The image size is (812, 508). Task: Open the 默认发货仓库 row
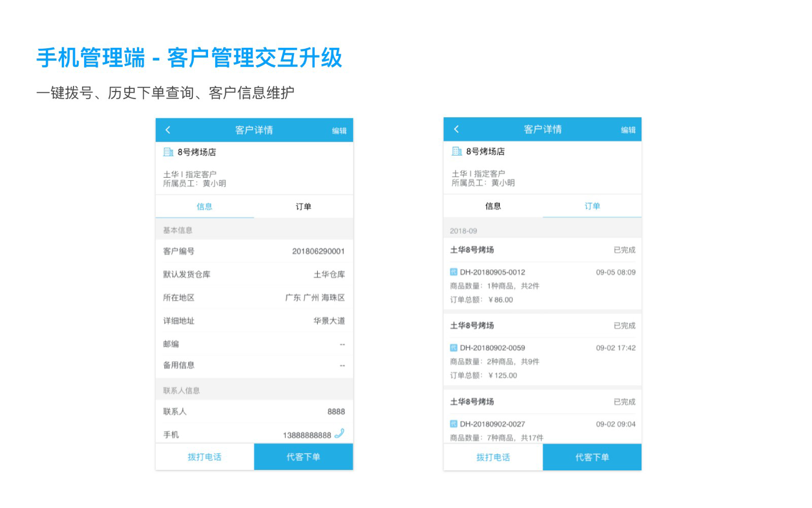pyautogui.click(x=254, y=274)
